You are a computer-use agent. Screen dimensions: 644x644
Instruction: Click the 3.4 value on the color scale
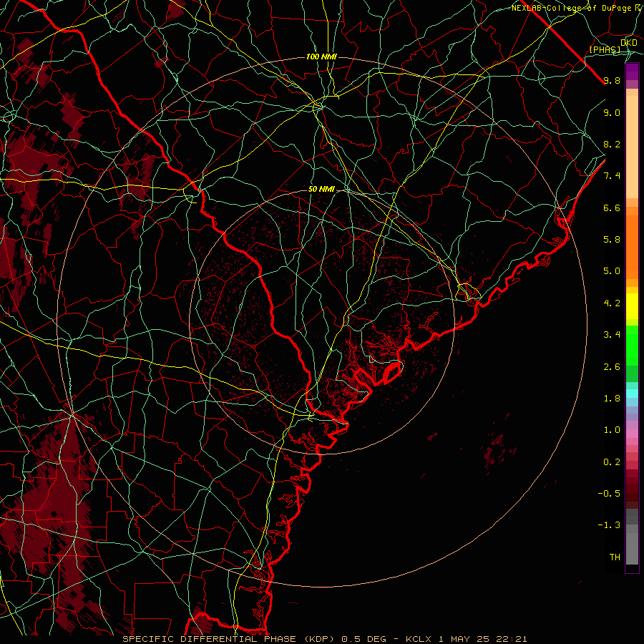[612, 335]
